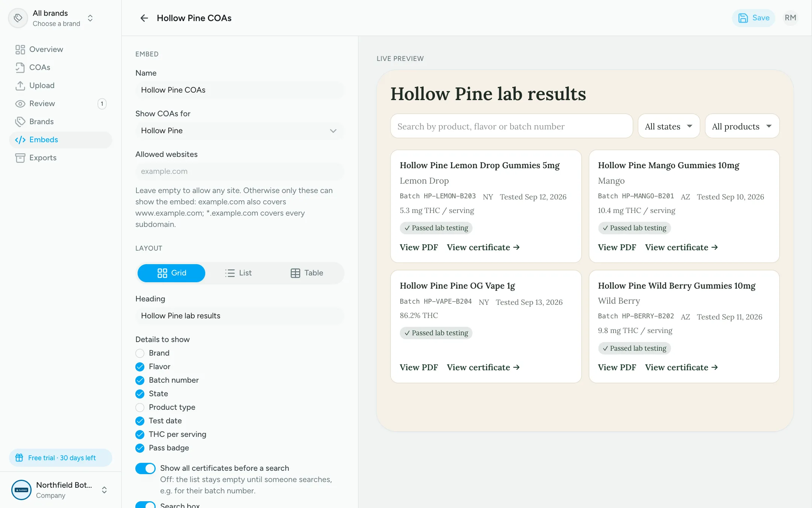Click the Upload arrow icon
This screenshot has width=812, height=508.
20,85
